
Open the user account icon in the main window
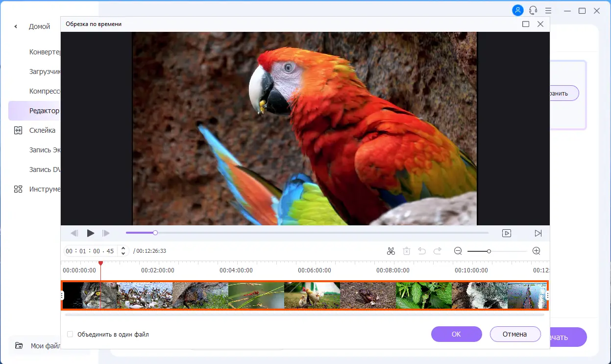517,10
